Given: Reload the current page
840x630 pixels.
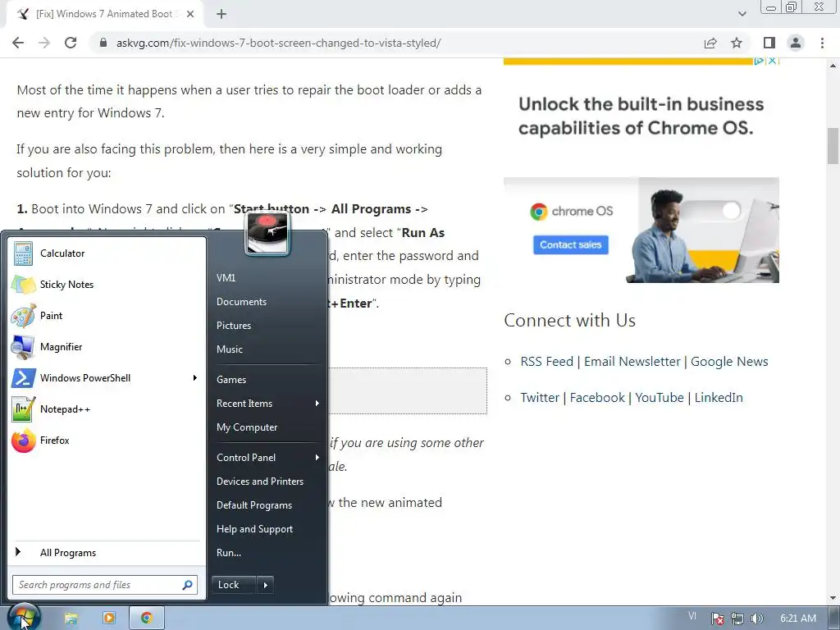Looking at the screenshot, I should pos(71,43).
